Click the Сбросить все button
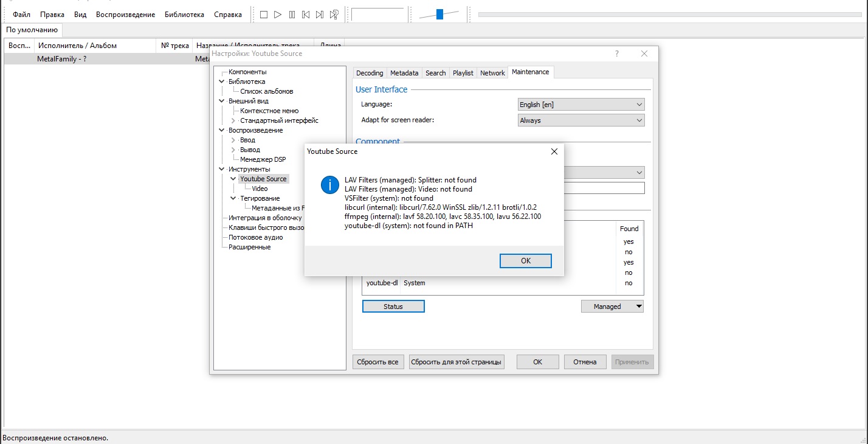The height and width of the screenshot is (444, 868). [x=378, y=362]
